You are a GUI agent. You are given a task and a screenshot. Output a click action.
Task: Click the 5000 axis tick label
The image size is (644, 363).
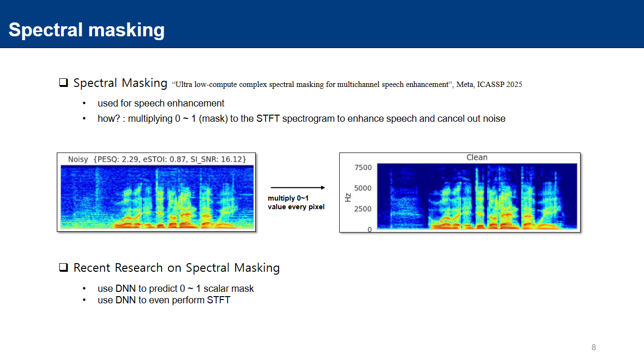click(363, 188)
